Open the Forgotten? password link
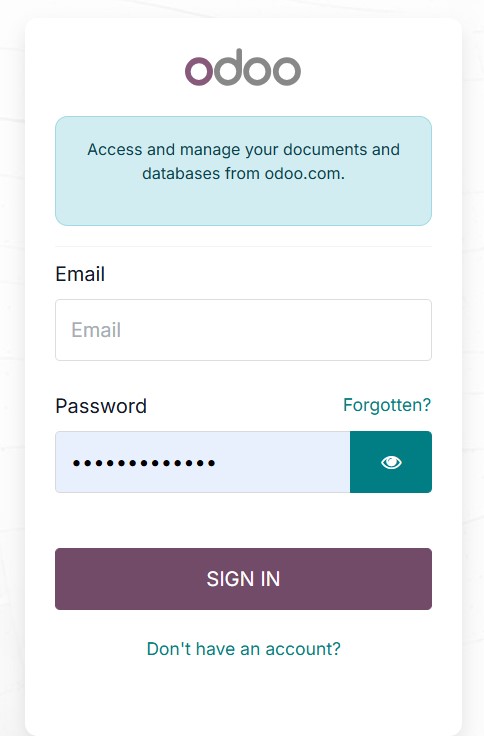 [x=387, y=405]
